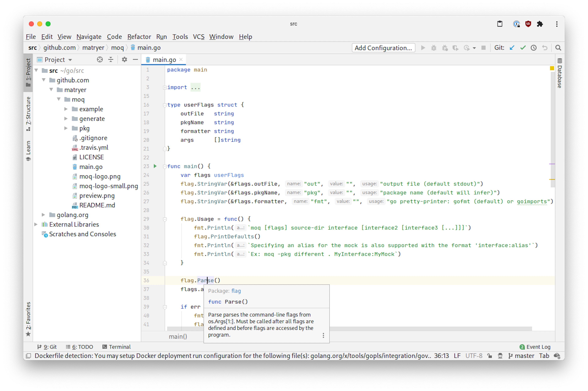Hide the Project panel with minus icon
Screen dimensions: 588x391
point(135,60)
